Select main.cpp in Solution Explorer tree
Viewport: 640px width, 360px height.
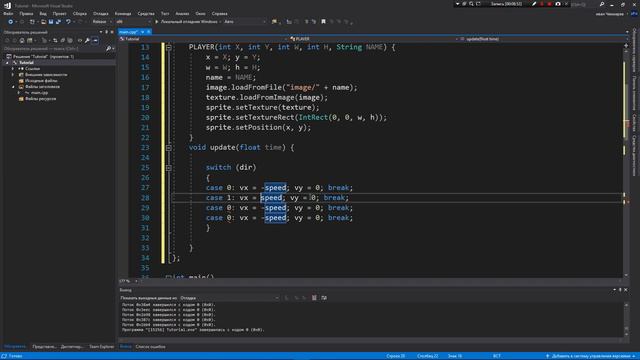coord(39,93)
